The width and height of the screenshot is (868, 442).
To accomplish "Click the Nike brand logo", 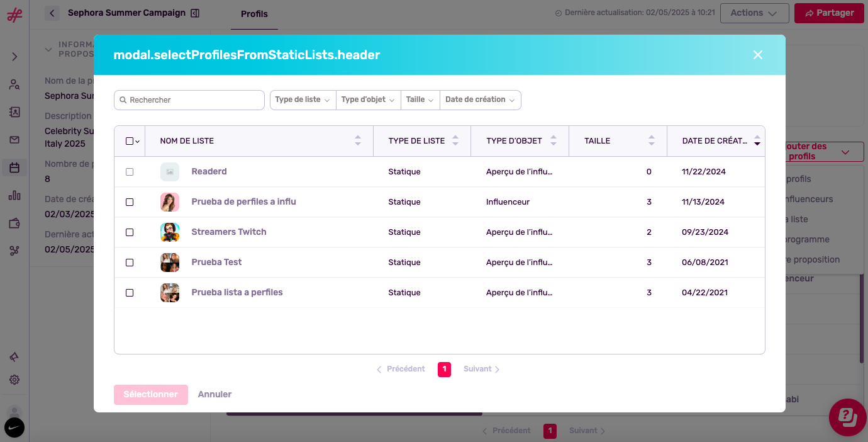I will [x=14, y=428].
